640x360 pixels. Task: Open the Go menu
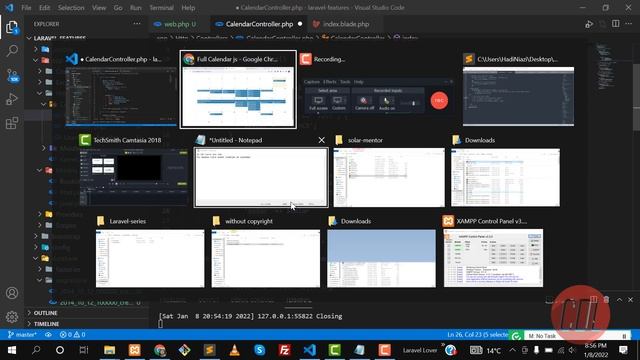tap(118, 8)
